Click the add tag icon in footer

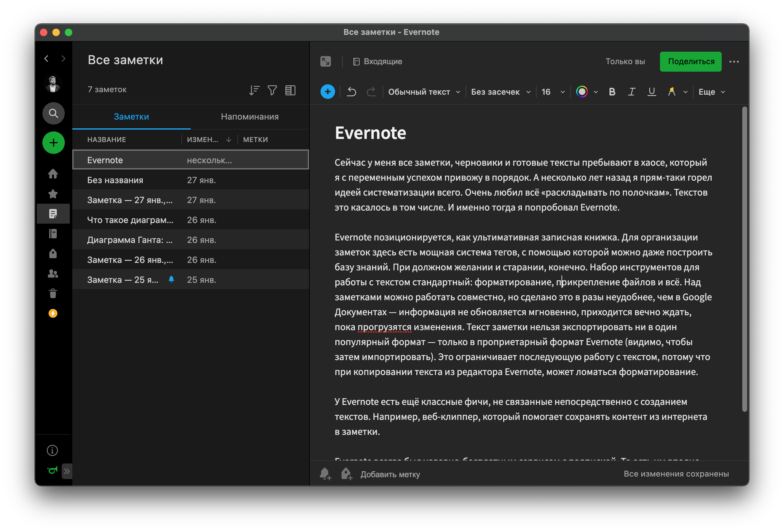click(x=347, y=474)
